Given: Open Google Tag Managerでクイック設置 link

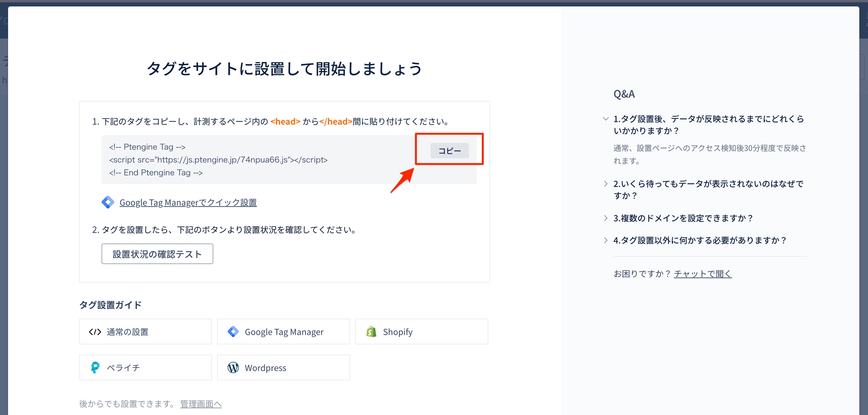Looking at the screenshot, I should [188, 202].
